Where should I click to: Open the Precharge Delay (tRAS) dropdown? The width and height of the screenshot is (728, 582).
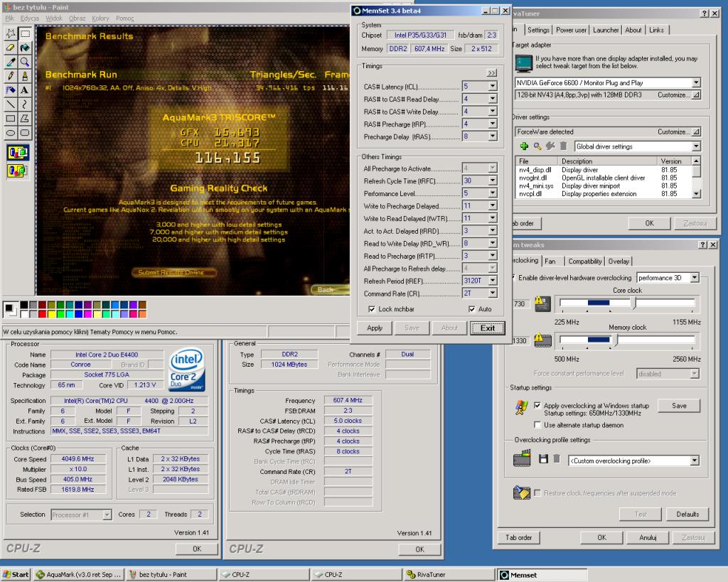click(493, 136)
